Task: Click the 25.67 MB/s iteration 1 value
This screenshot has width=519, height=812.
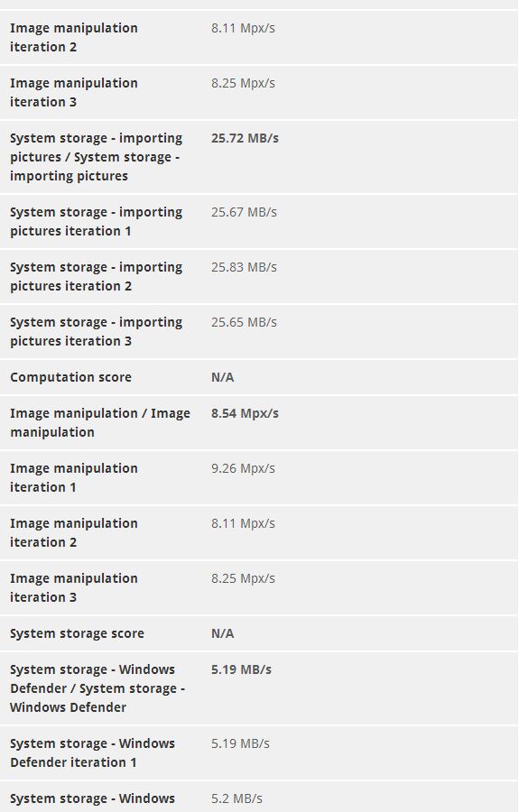Action: pos(244,212)
